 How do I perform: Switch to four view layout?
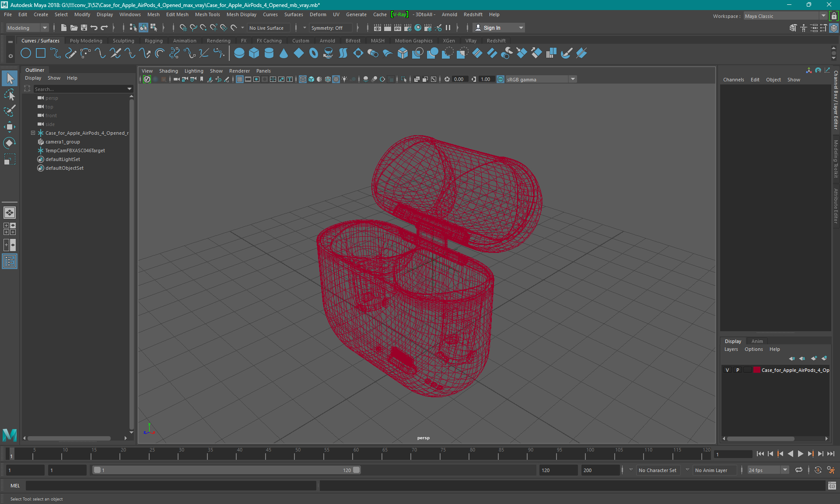point(10,229)
